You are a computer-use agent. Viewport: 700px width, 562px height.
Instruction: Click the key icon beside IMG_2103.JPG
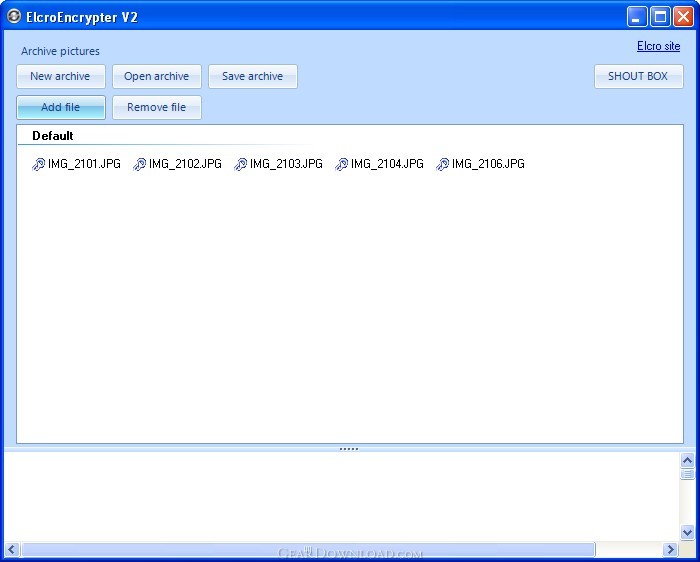point(240,164)
